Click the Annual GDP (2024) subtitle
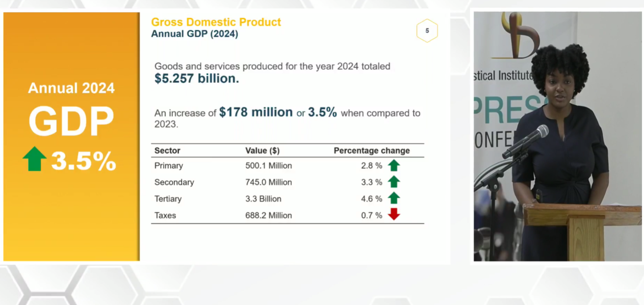Image resolution: width=644 pixels, height=305 pixels. point(194,34)
